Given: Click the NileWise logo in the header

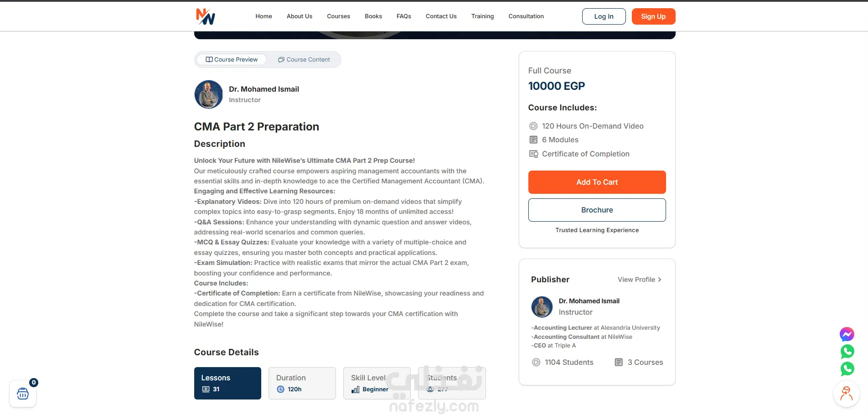Looking at the screenshot, I should [206, 16].
